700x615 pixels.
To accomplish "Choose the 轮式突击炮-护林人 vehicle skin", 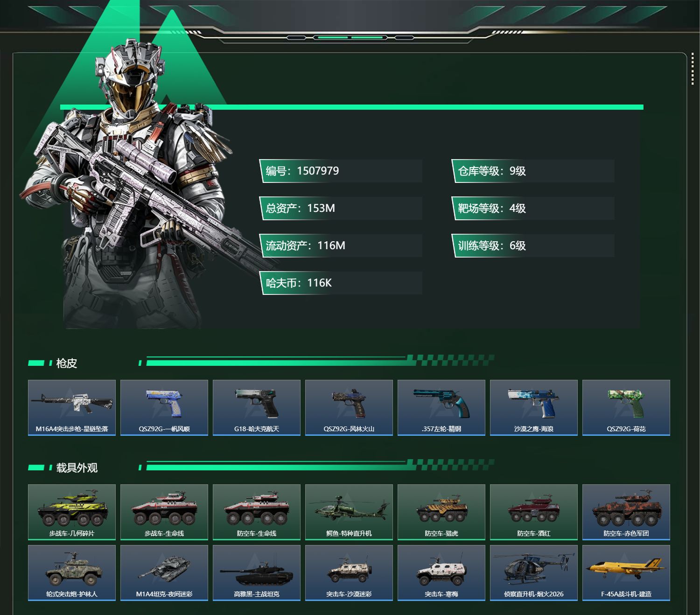I will pyautogui.click(x=72, y=573).
